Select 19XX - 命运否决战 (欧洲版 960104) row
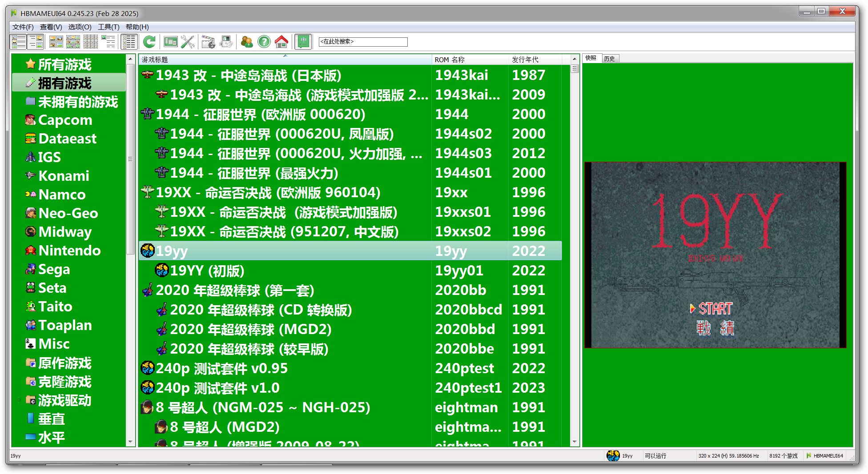Screen dimensions: 868x474 pos(350,192)
